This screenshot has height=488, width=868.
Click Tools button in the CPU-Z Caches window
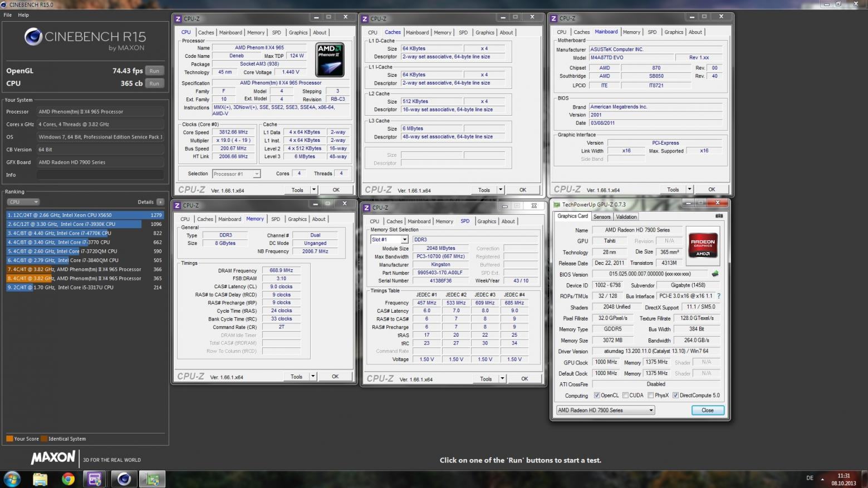coord(484,190)
